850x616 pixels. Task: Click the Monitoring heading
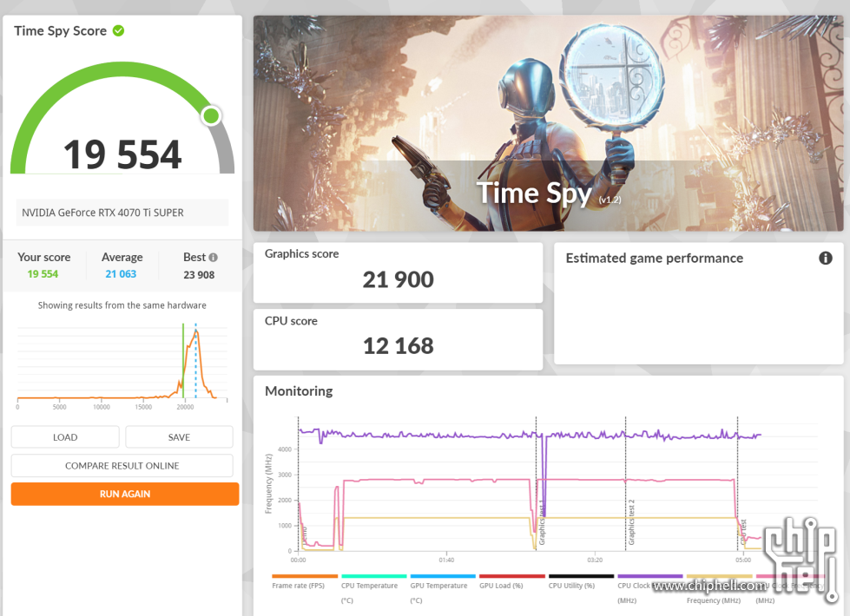tap(299, 390)
